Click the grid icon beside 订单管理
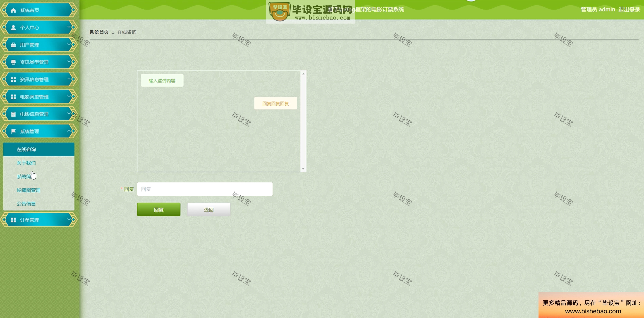The height and width of the screenshot is (318, 644). (14, 220)
